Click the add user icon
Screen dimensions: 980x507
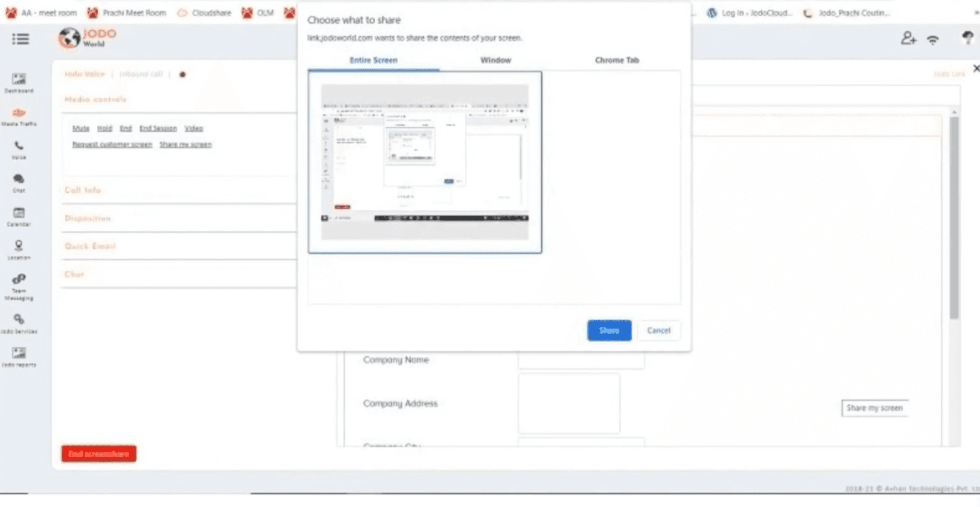click(909, 38)
